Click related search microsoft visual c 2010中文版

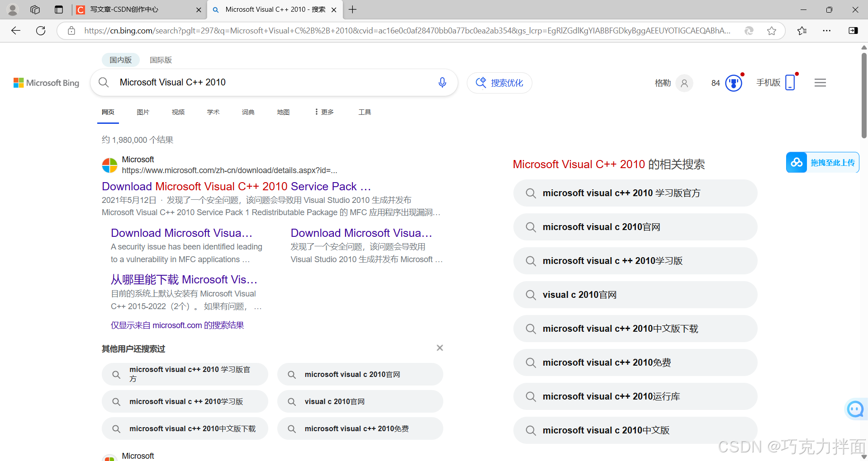tap(635, 430)
